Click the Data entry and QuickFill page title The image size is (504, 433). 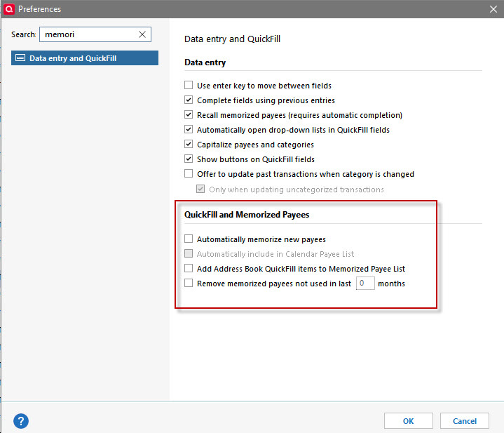(x=232, y=39)
